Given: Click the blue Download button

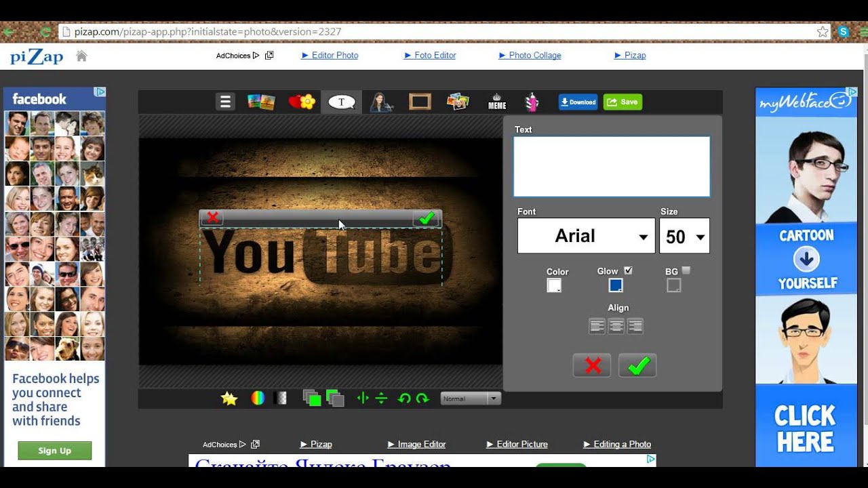Looking at the screenshot, I should click(578, 102).
